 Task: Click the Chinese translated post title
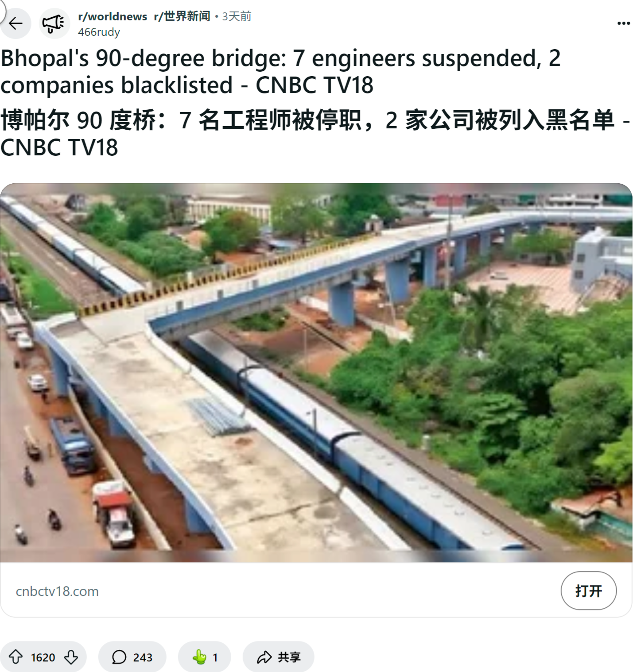click(315, 133)
